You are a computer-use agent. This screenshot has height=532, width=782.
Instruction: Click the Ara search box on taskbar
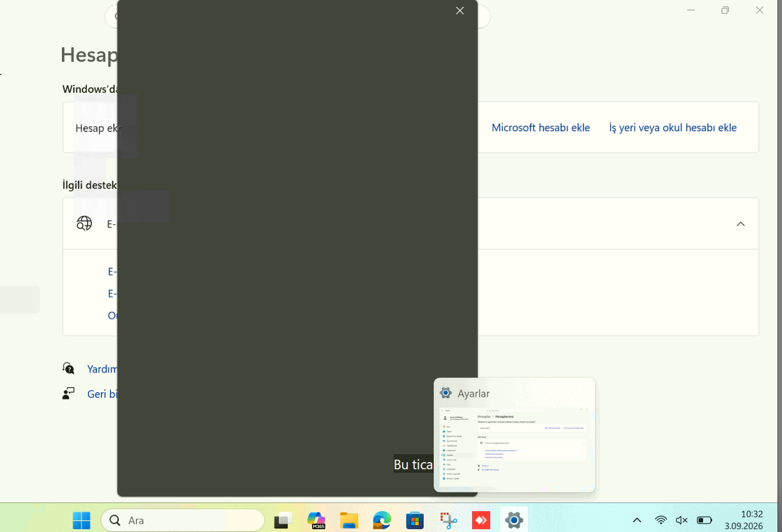(x=183, y=520)
